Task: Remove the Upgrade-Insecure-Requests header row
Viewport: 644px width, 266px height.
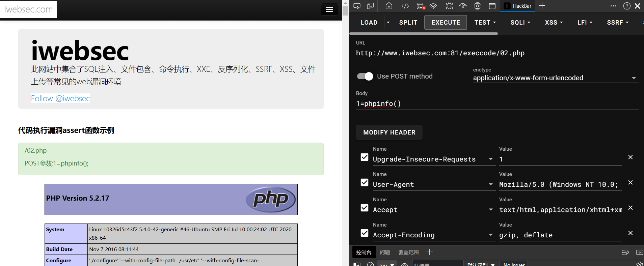Action: (x=630, y=157)
